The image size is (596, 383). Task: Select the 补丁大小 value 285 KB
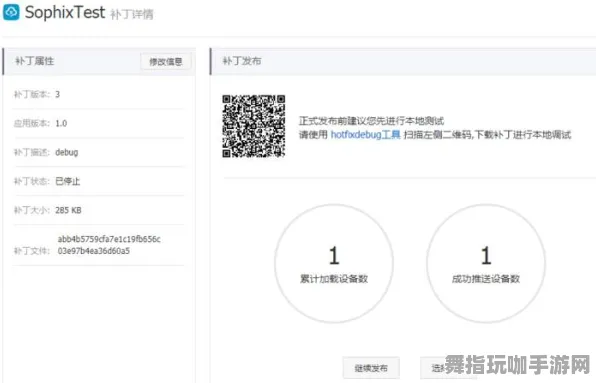coord(68,210)
